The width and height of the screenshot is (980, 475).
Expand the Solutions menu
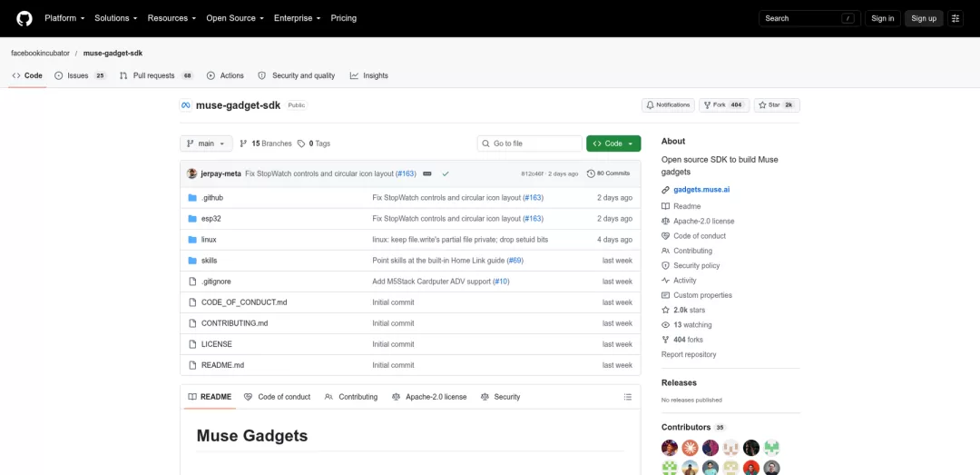115,18
